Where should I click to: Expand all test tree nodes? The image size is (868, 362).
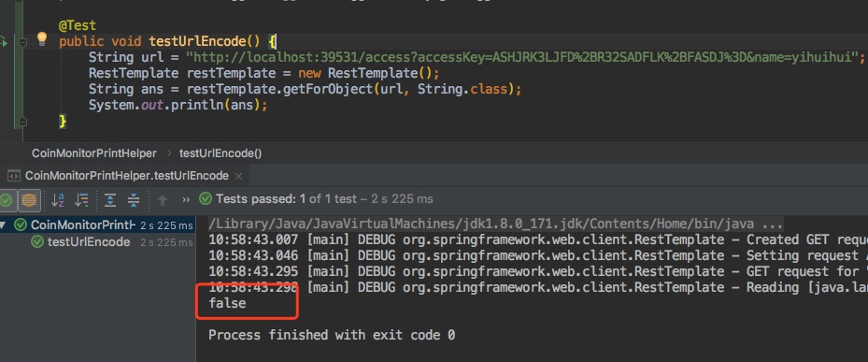click(x=110, y=200)
